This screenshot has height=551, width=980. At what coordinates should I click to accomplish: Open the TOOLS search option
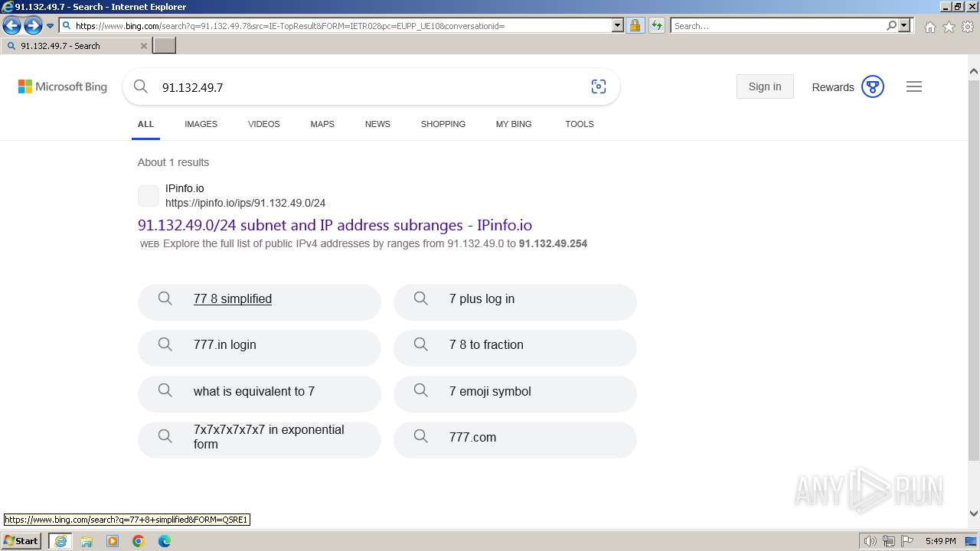pos(580,124)
